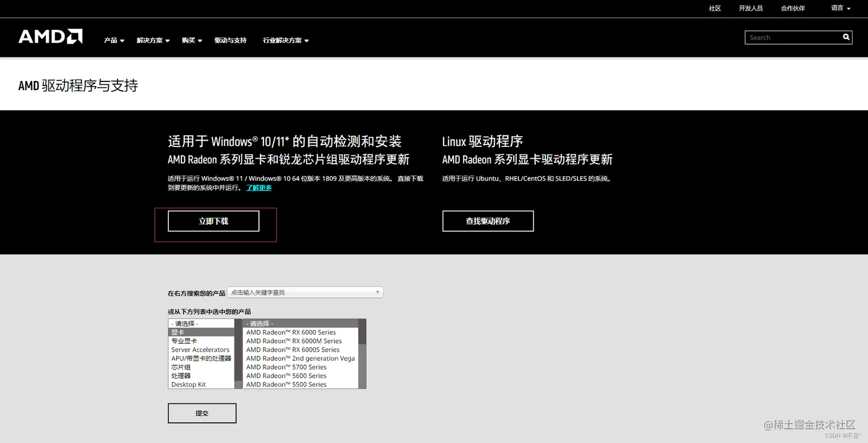Click the product series list scrollbar
The image size is (868, 443).
tap(362, 354)
